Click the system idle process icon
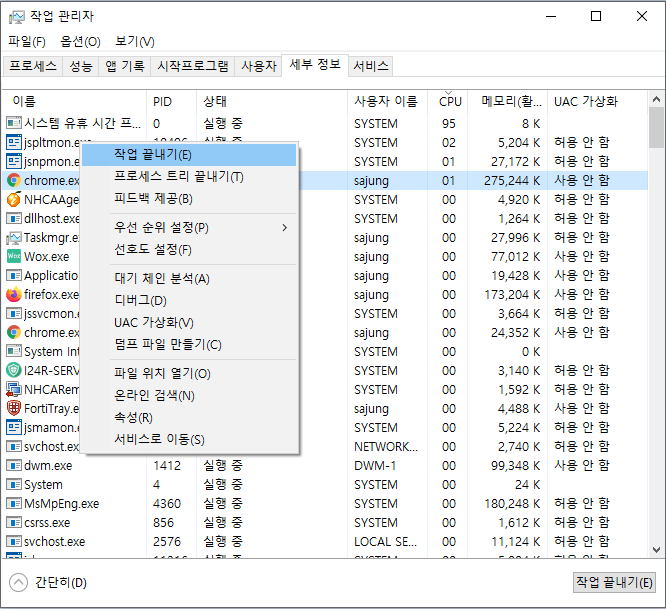This screenshot has height=609, width=666. pos(14,123)
